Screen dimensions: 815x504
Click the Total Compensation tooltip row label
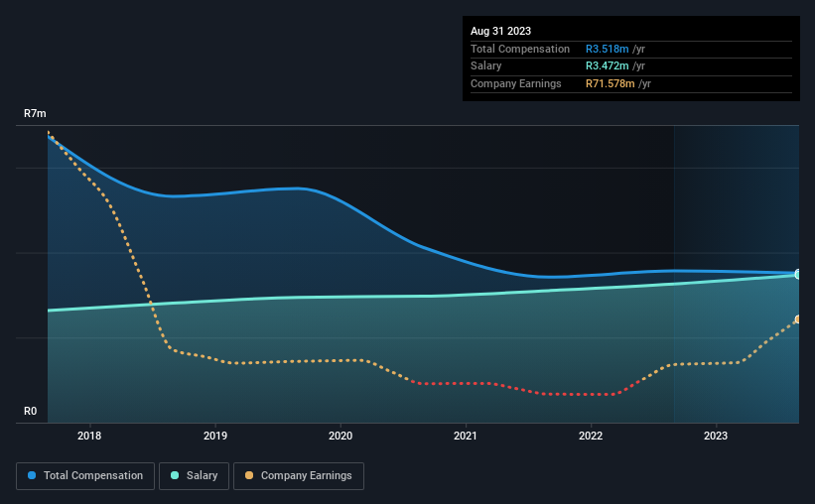[x=520, y=49]
